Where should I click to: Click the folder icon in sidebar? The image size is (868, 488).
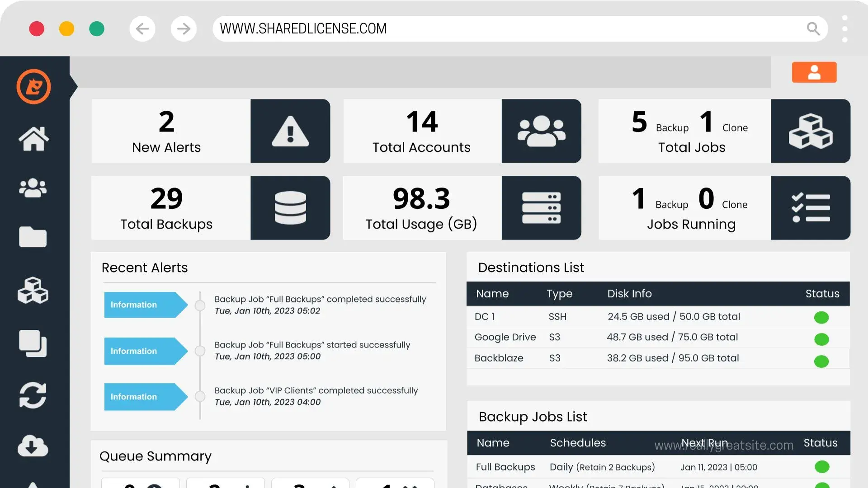tap(33, 237)
